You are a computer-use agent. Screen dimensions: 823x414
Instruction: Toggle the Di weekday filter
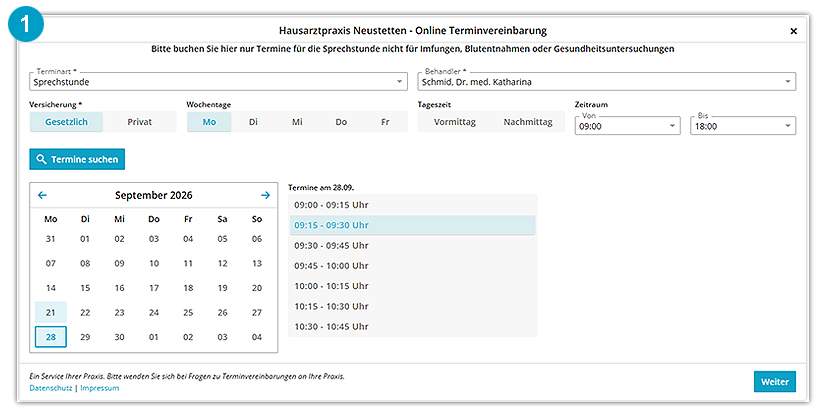[253, 122]
